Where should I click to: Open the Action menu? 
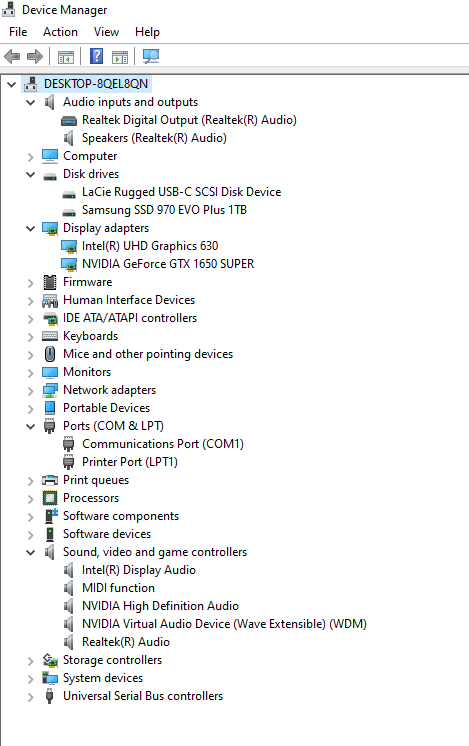60,32
